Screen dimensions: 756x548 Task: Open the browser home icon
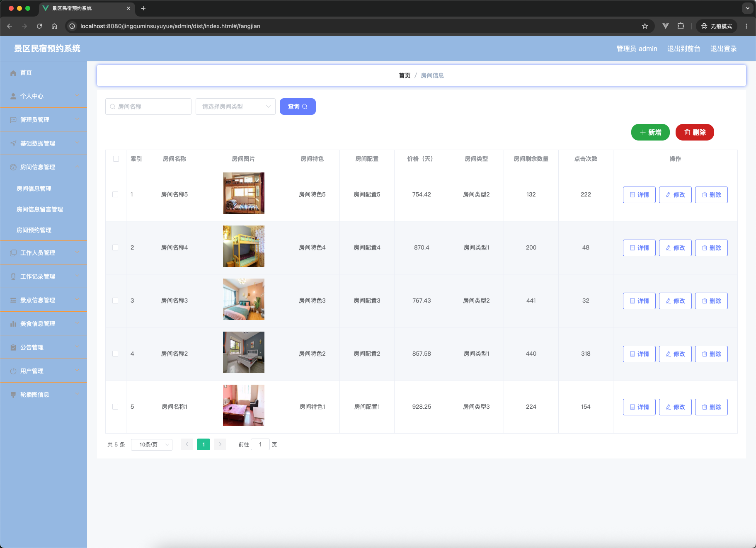[54, 26]
